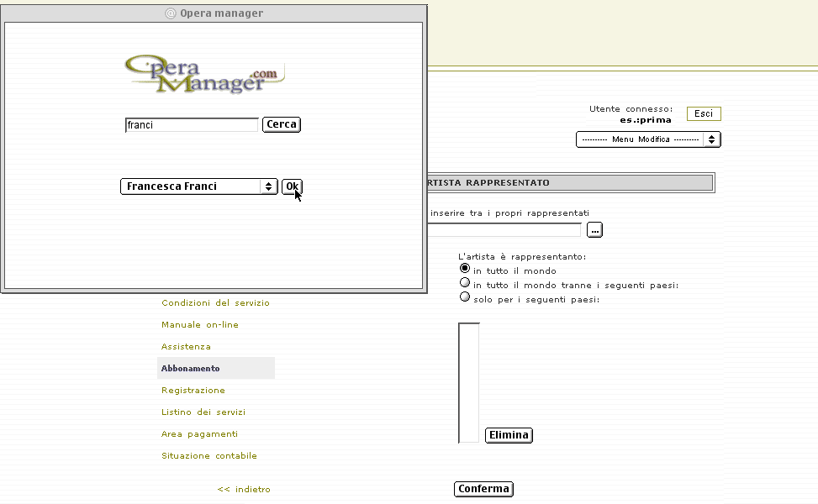Click the artist name input field

coord(504,230)
